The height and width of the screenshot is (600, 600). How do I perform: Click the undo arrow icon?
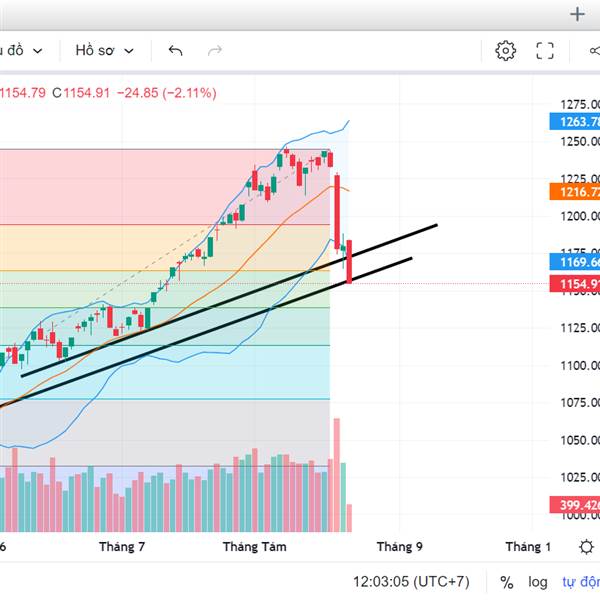point(176,50)
